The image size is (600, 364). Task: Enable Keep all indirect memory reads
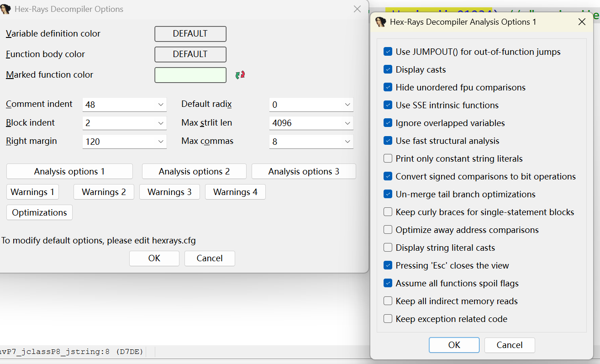(388, 301)
